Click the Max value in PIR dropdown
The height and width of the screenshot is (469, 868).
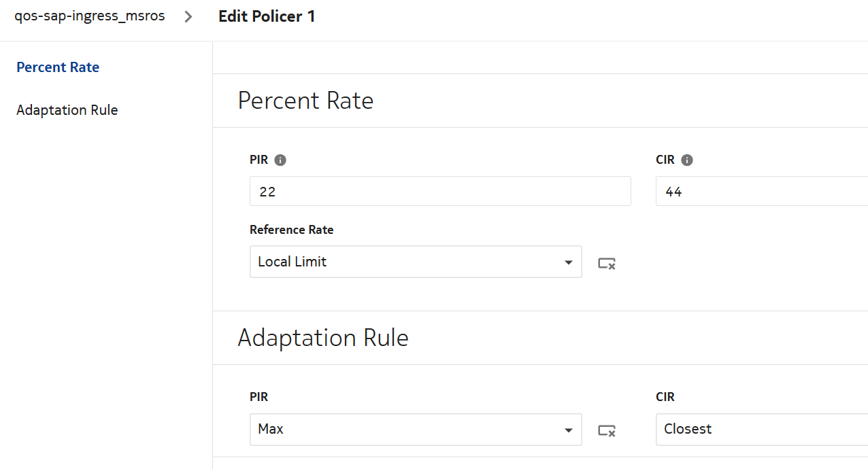(271, 430)
